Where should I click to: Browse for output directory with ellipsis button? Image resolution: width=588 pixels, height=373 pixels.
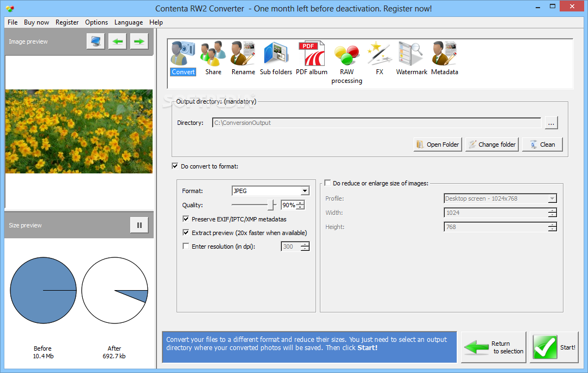click(x=551, y=123)
